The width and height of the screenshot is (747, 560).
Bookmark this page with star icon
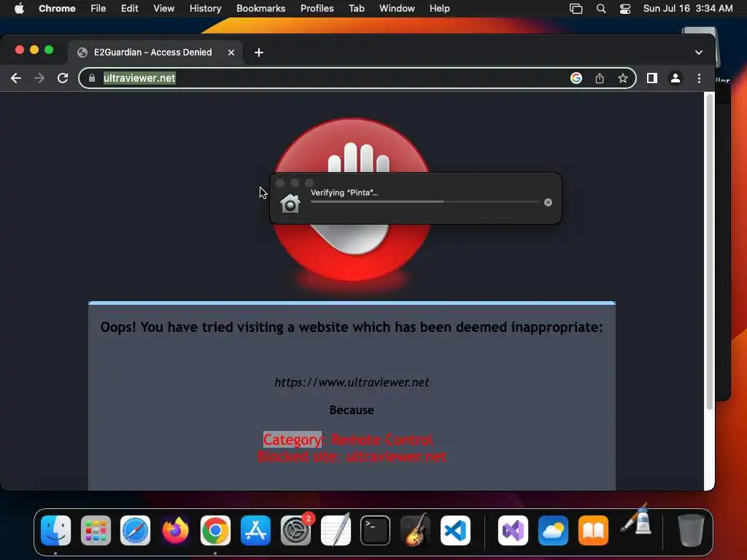[623, 78]
